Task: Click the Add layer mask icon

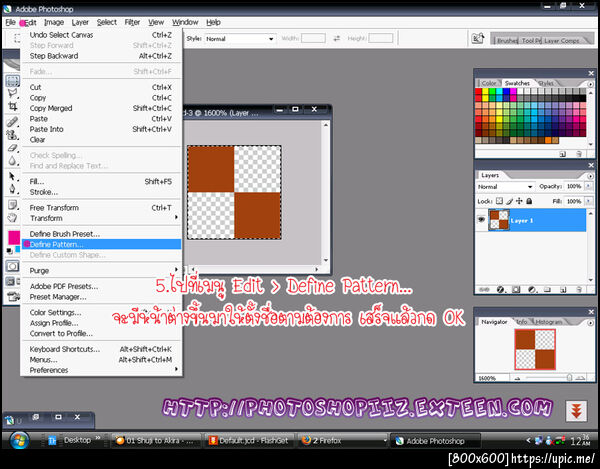Action: pos(516,290)
